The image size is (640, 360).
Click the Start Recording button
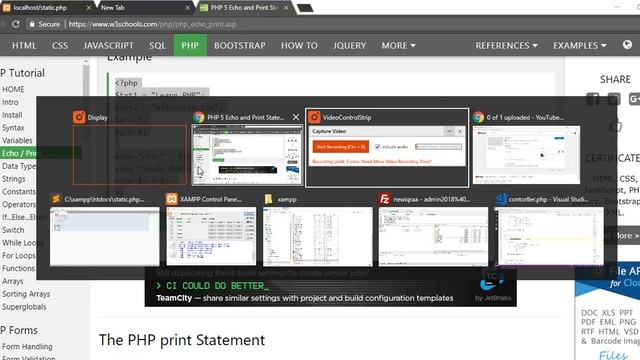[x=340, y=147]
